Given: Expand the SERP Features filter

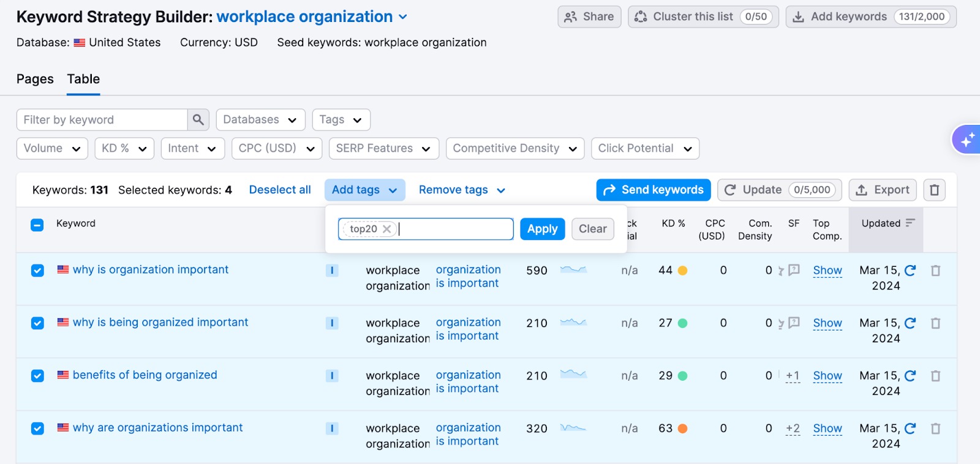Looking at the screenshot, I should coord(383,149).
